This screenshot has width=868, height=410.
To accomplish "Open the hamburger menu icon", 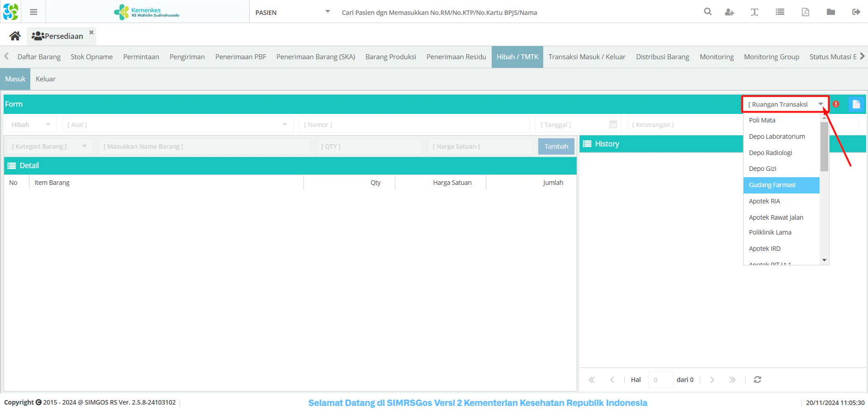I will (33, 12).
